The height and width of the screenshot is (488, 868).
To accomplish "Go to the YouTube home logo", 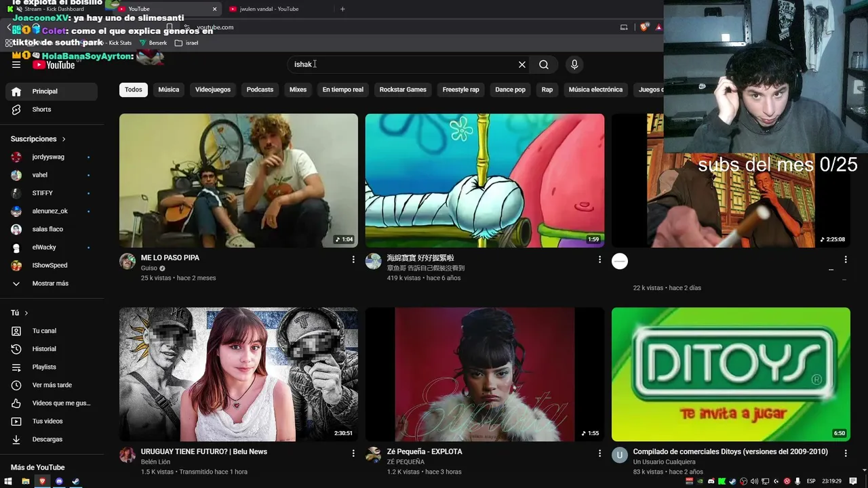I will click(x=54, y=65).
